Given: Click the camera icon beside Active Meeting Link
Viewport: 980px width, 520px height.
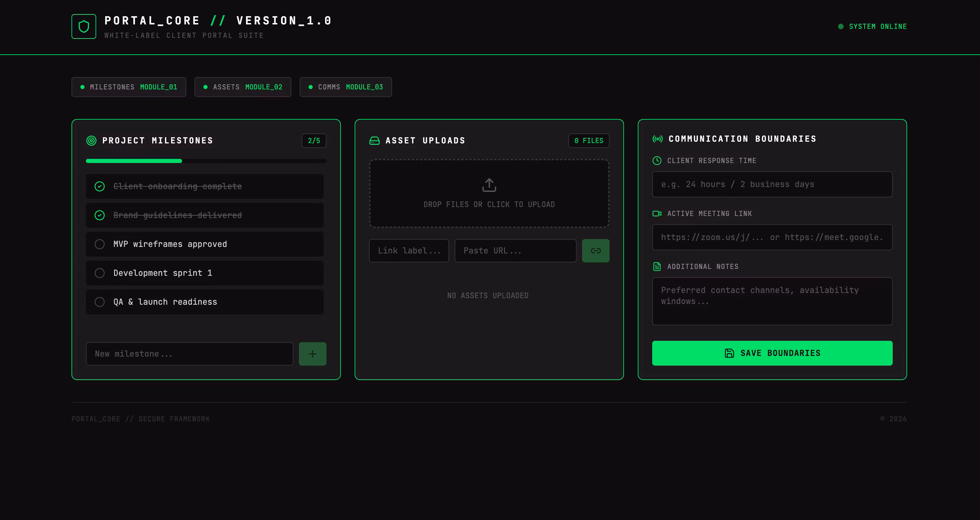Looking at the screenshot, I should 657,213.
